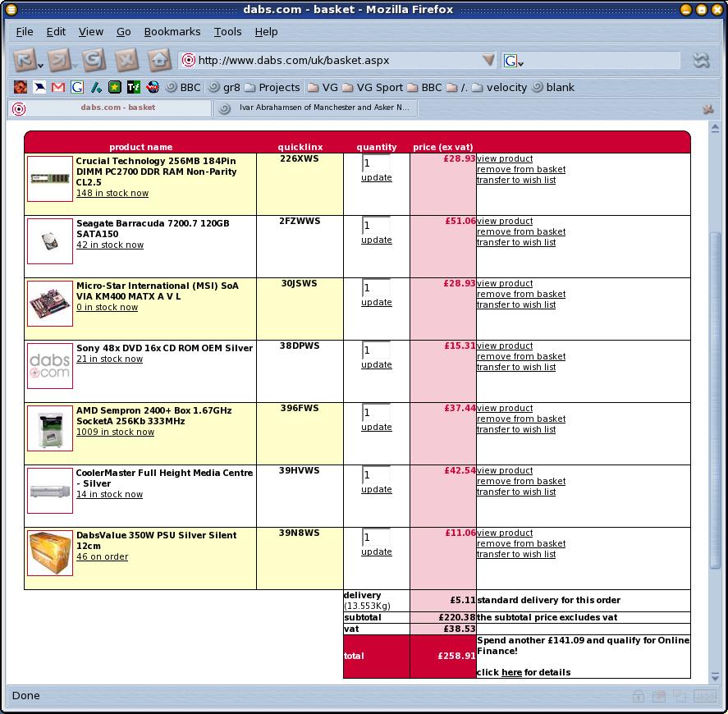Click the Back navigation button
The height and width of the screenshot is (714, 728).
tap(23, 60)
